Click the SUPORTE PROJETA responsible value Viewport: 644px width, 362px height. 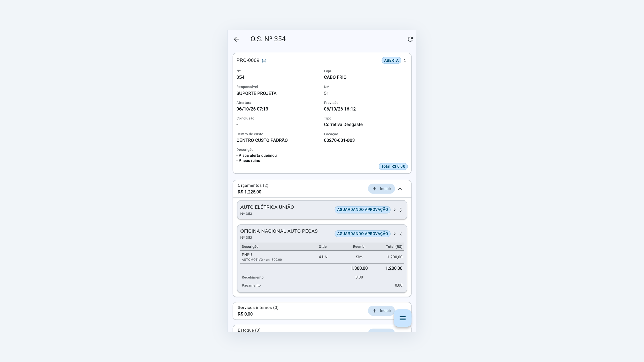pos(256,93)
